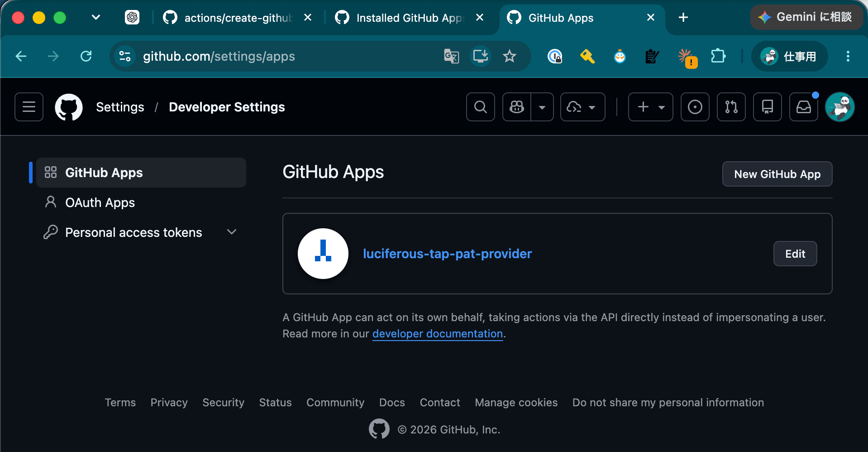
Task: Open the Extensions puzzle piece menu
Action: tap(718, 56)
